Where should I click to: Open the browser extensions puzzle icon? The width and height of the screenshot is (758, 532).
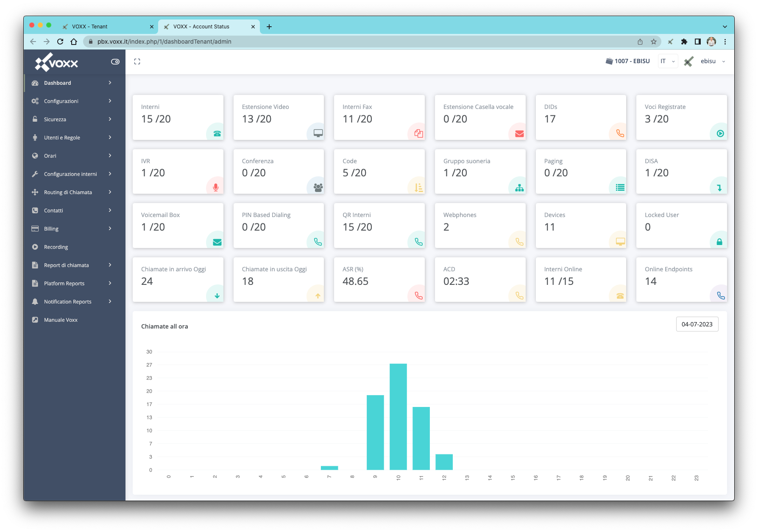(x=684, y=42)
